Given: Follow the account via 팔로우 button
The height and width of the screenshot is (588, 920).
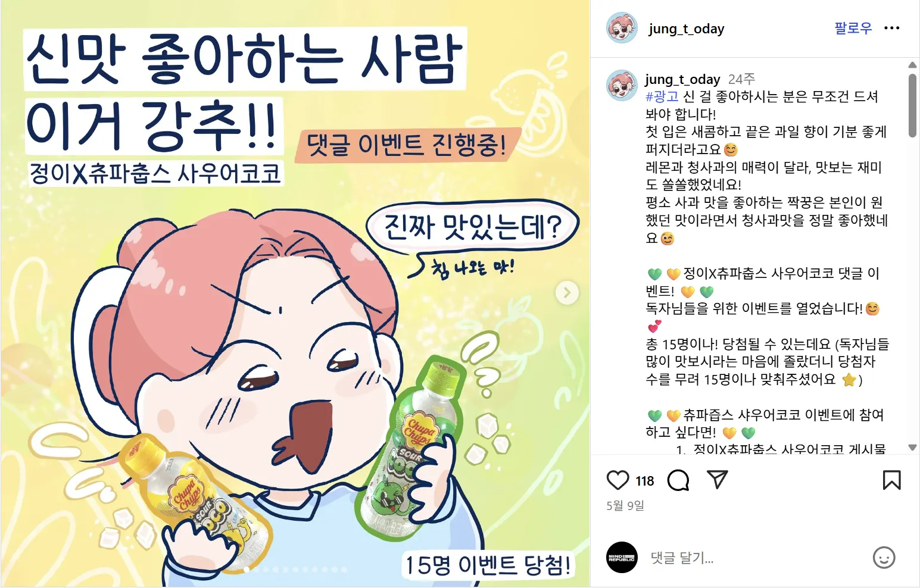Looking at the screenshot, I should (x=853, y=28).
